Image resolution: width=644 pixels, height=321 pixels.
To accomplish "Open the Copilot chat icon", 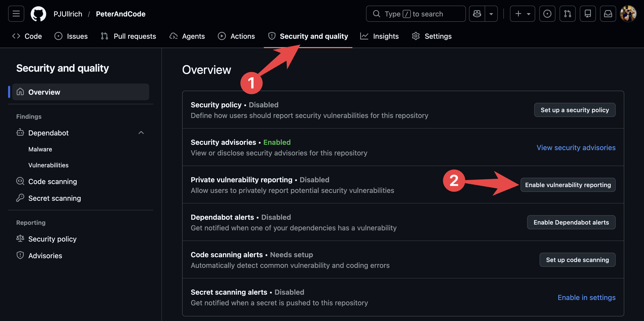I will (477, 14).
